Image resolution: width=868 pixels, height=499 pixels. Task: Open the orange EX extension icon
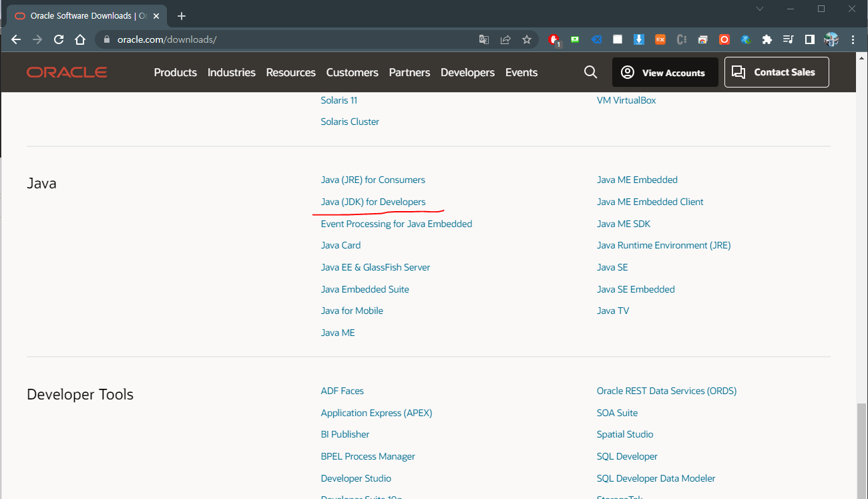click(660, 39)
